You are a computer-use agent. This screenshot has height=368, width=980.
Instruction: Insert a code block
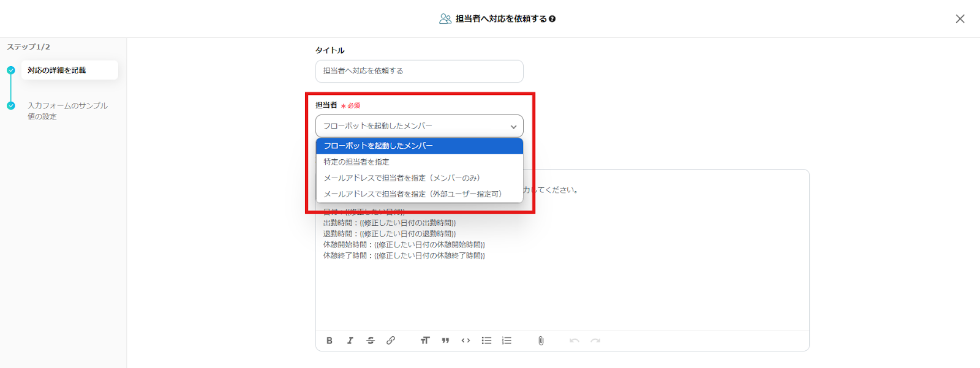466,340
